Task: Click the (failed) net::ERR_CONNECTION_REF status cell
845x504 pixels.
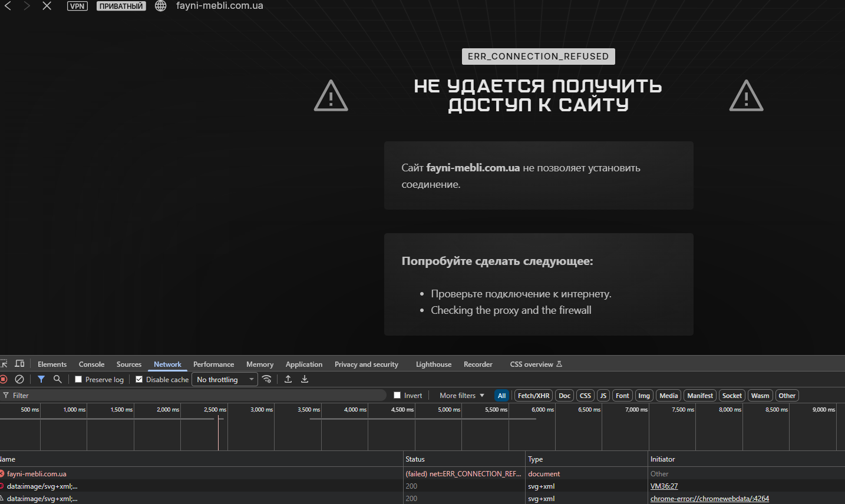Action: 464,473
